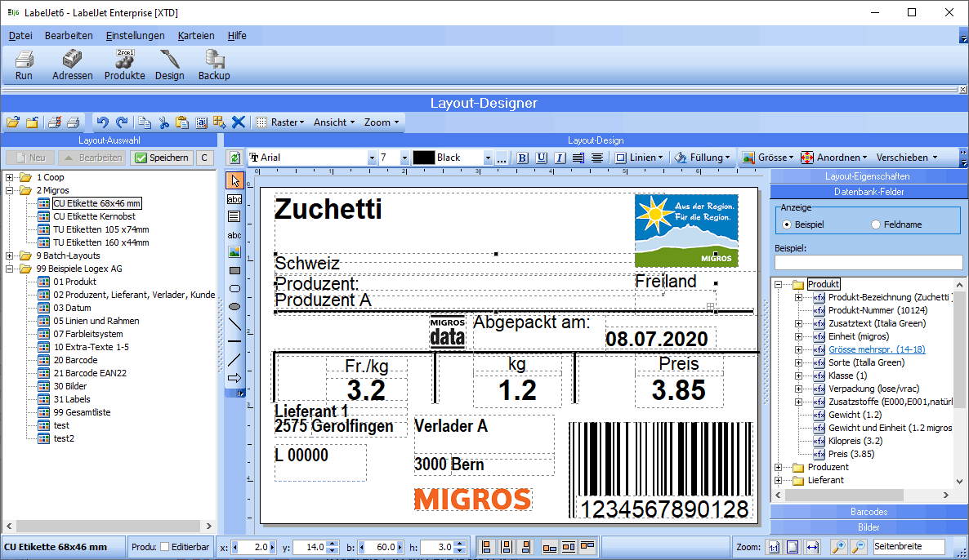969x560 pixels.
Task: Click the redo arrow icon
Action: point(122,122)
